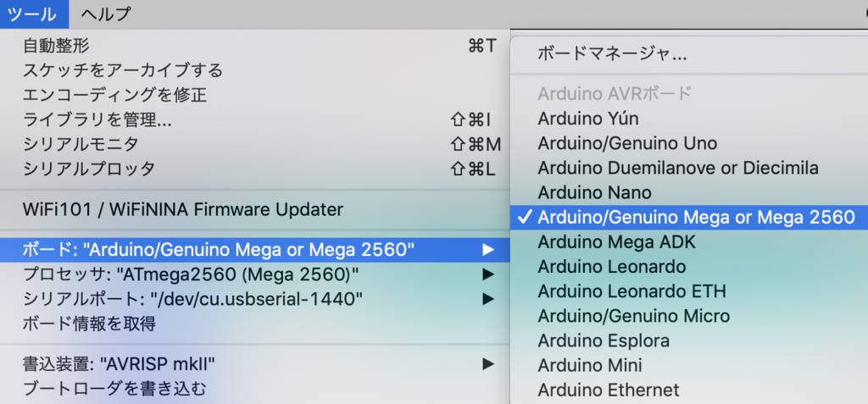Select Arduino/Genuino Uno board
868x404 pixels.
pyautogui.click(x=626, y=143)
